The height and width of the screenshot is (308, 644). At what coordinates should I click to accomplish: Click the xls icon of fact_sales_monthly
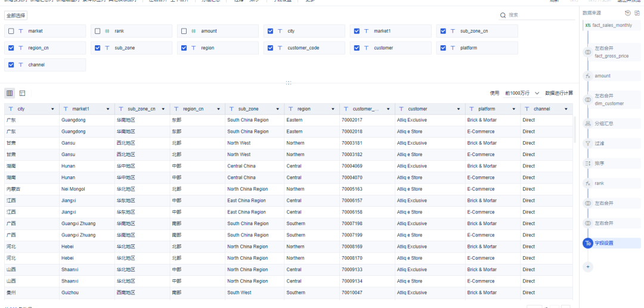(588, 26)
